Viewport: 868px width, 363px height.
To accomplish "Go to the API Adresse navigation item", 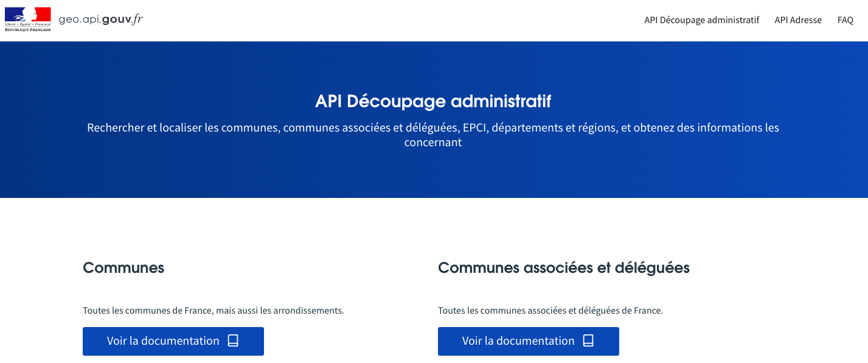I will click(798, 20).
